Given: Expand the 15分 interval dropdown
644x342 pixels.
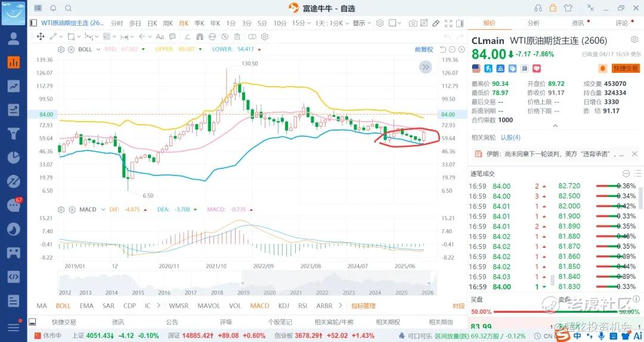Looking at the screenshot, I should 300,23.
